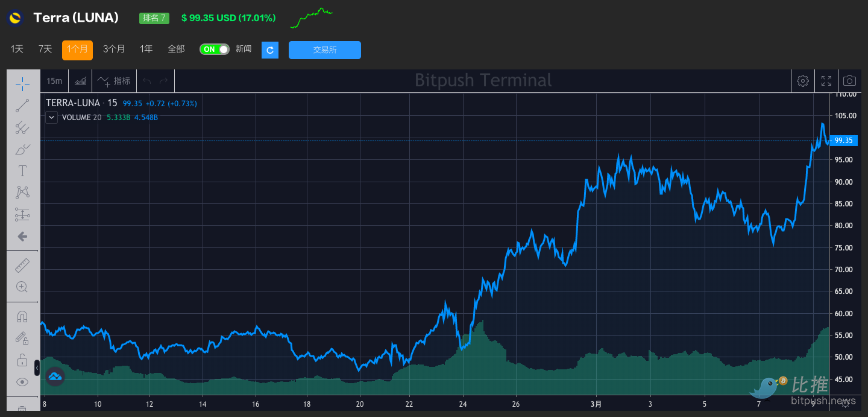Image resolution: width=868 pixels, height=417 pixels.
Task: Select the text annotation tool
Action: 22,171
